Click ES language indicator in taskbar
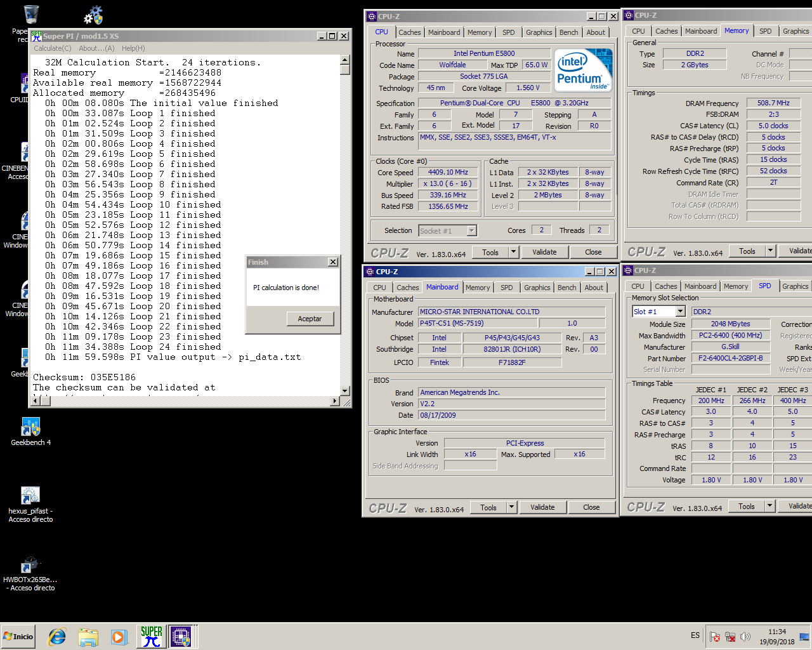The width and height of the screenshot is (812, 650). pyautogui.click(x=695, y=635)
